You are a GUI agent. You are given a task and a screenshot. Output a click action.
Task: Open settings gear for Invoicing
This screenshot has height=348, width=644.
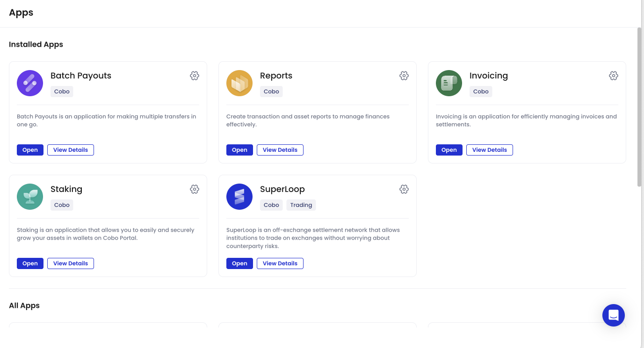614,76
